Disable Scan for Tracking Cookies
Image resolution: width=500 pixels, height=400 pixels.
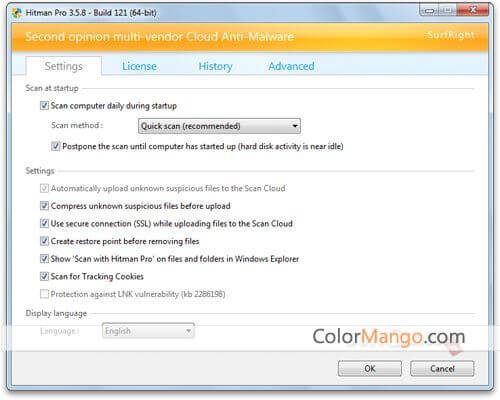[44, 276]
